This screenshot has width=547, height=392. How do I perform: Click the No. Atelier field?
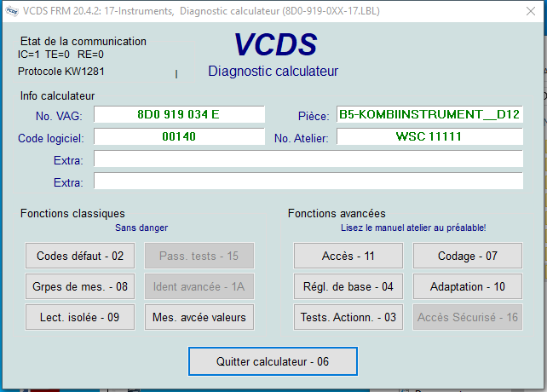tap(429, 137)
